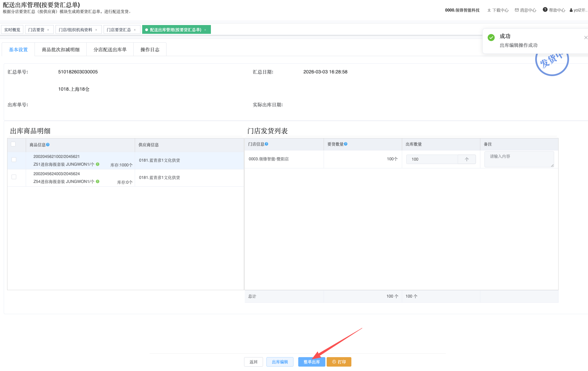
Task: Click the 备注 remarks text field
Action: point(519,159)
